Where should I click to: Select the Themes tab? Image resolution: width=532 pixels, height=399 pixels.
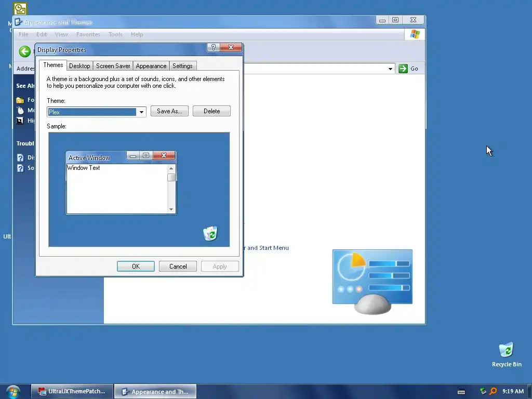53,65
